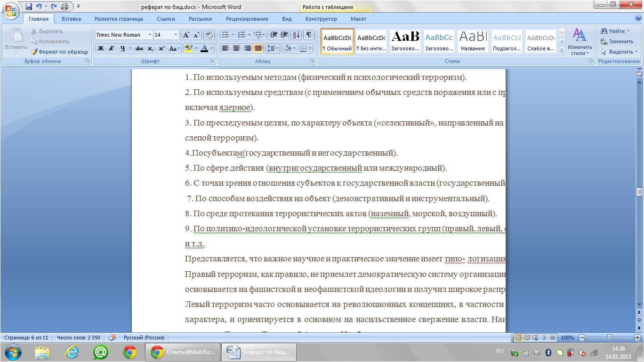The image size is (644, 362).
Task: Click the Format Painter (Формат по образцу) button
Action: pos(60,52)
